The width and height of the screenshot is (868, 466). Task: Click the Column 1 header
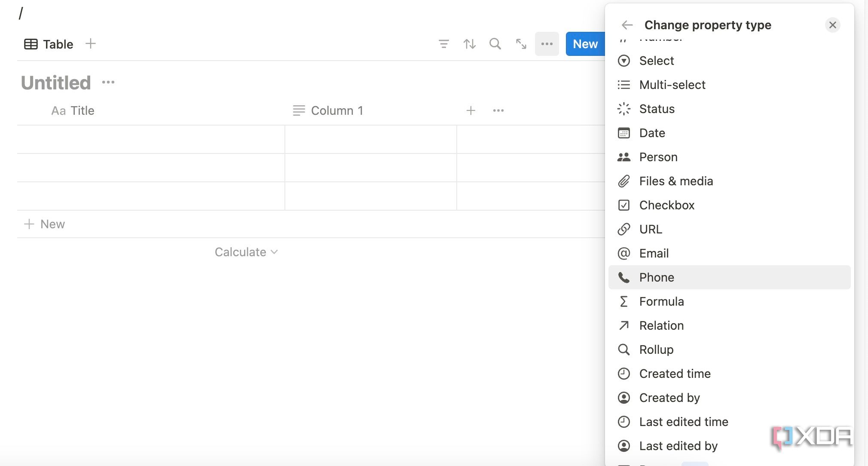click(328, 110)
